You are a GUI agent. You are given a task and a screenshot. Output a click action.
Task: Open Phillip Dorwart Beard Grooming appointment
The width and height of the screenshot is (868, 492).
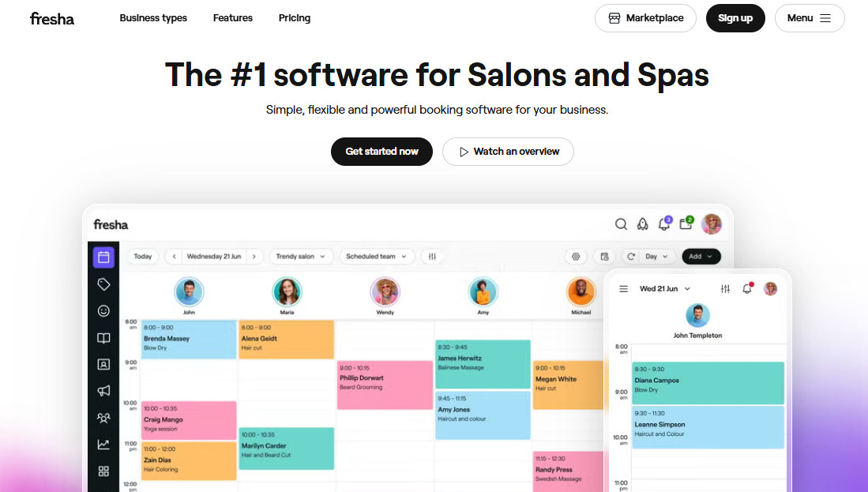pyautogui.click(x=385, y=385)
